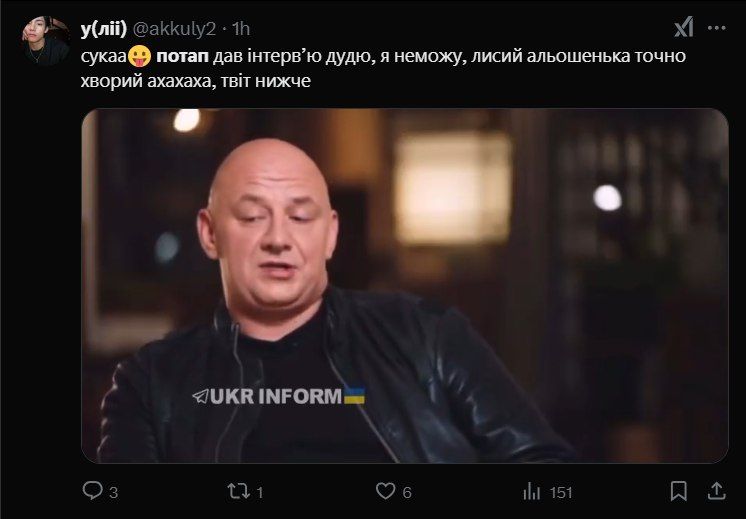Open the reply comment icon
The height and width of the screenshot is (519, 746).
click(92, 490)
